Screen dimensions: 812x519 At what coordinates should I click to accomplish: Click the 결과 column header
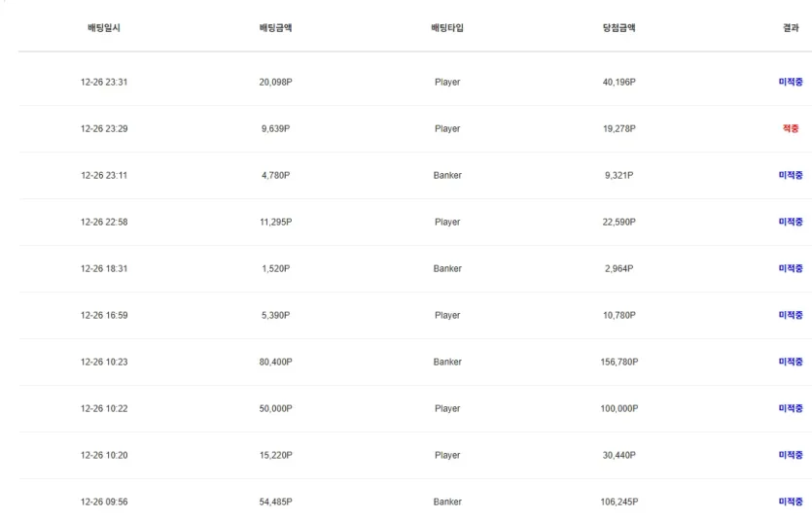[x=791, y=28]
